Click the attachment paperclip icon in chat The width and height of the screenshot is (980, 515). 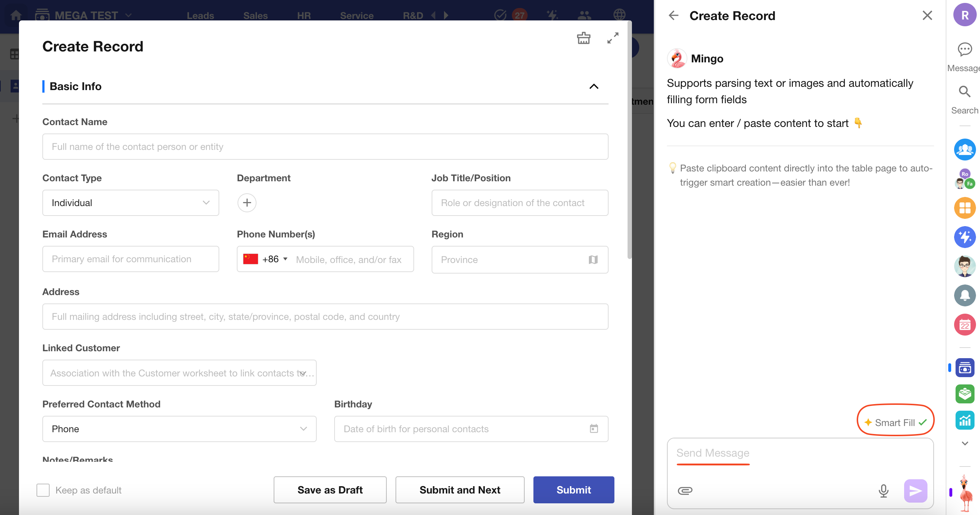(x=685, y=491)
